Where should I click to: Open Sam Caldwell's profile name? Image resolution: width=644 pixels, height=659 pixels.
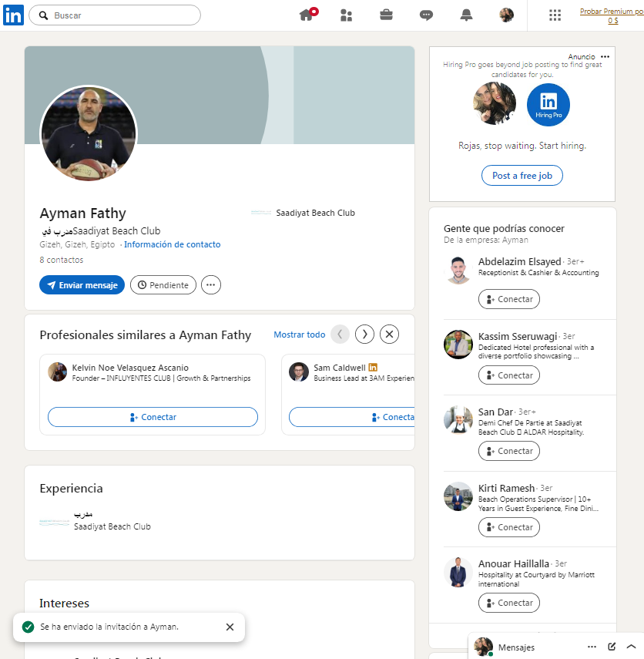pos(340,368)
